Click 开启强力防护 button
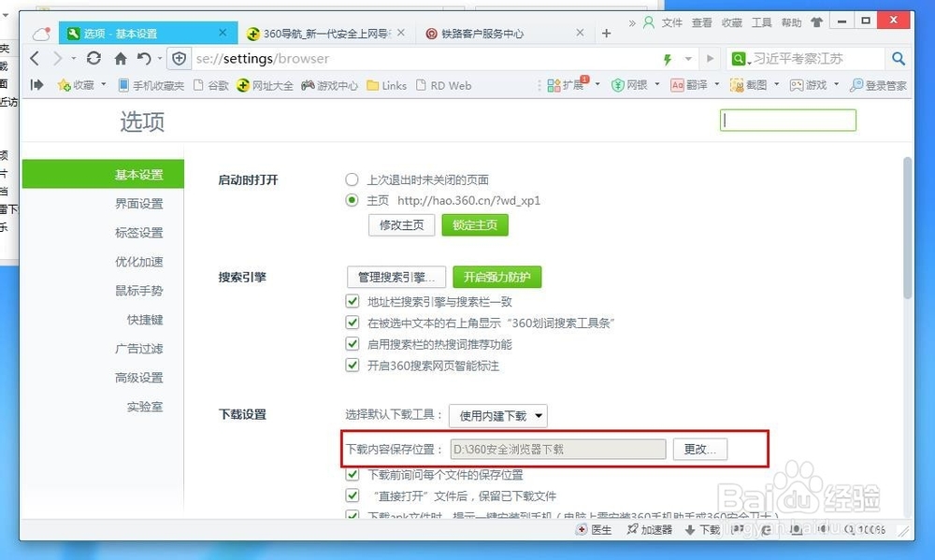 pos(497,277)
